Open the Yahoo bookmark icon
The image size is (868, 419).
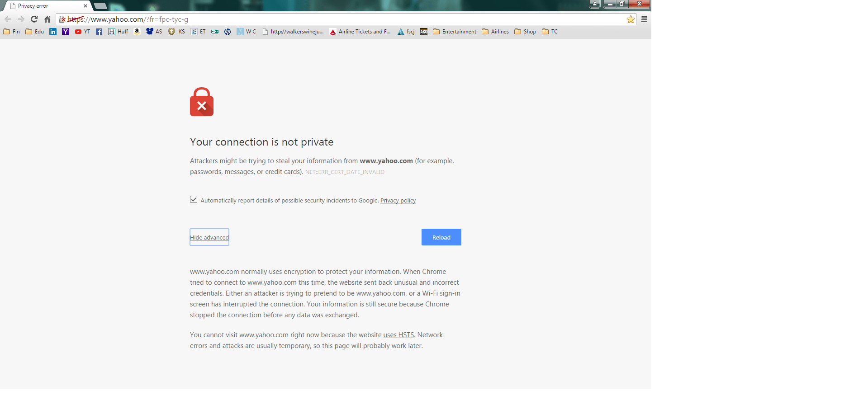pos(66,32)
